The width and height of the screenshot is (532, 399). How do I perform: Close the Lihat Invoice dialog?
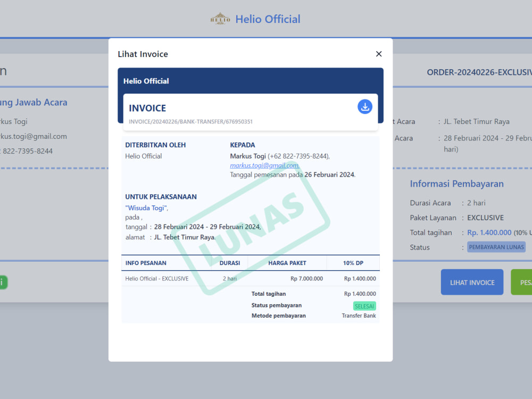(378, 54)
